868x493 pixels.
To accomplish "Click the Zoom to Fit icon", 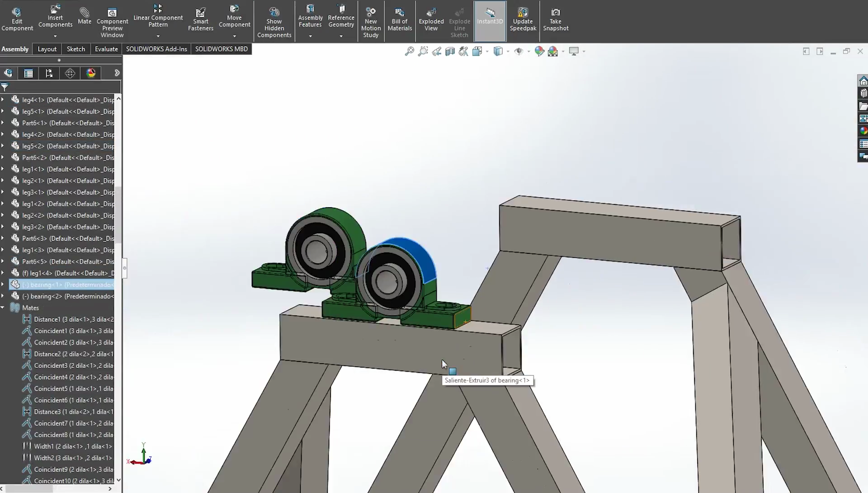I will [x=409, y=51].
